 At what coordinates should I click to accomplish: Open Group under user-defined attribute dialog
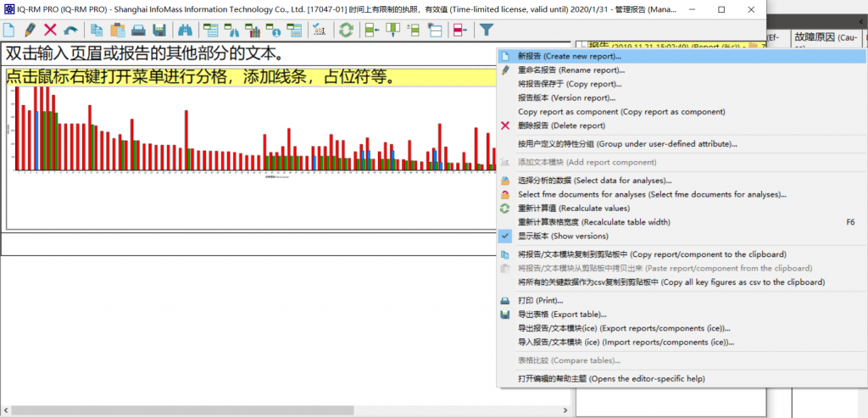[626, 144]
